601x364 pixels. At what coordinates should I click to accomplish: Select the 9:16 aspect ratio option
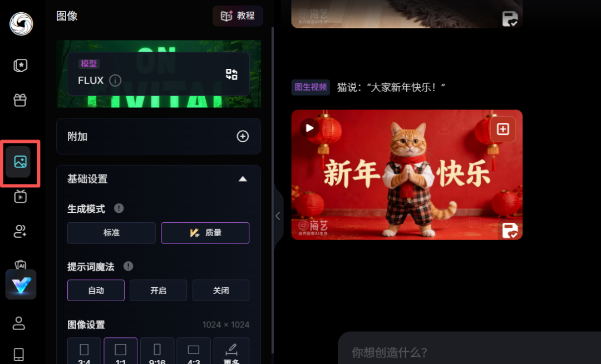157,351
